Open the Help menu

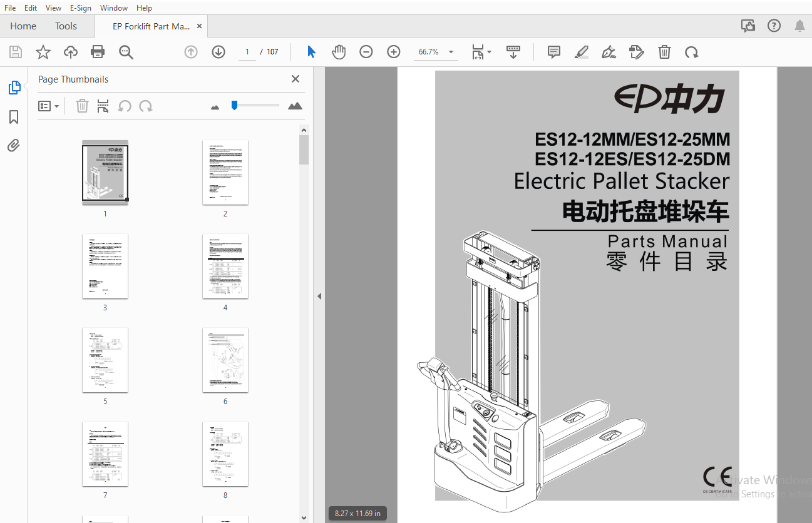click(x=144, y=8)
